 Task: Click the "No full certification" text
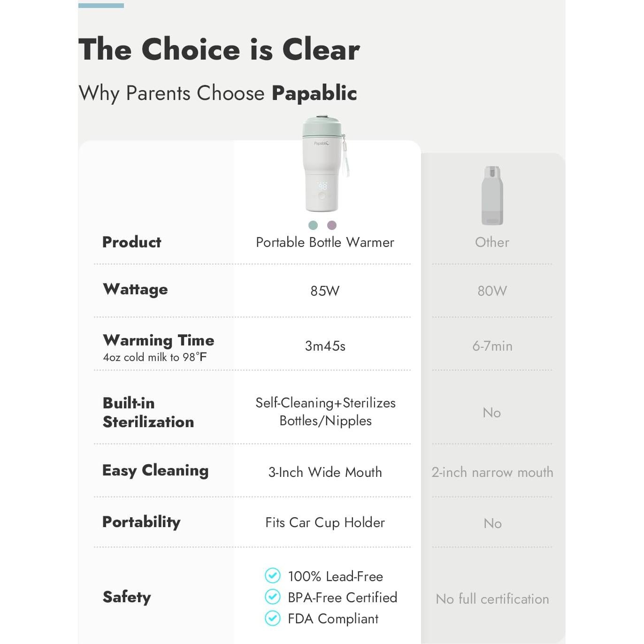pos(492,599)
